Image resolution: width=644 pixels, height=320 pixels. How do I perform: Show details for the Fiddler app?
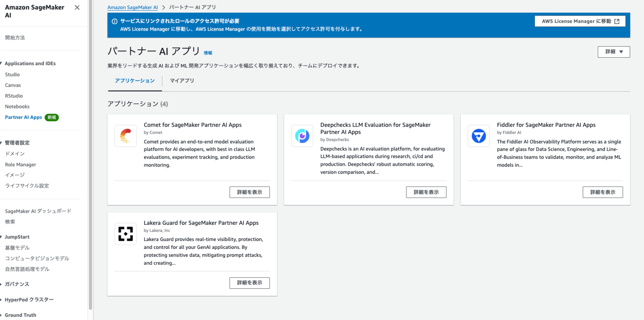602,192
